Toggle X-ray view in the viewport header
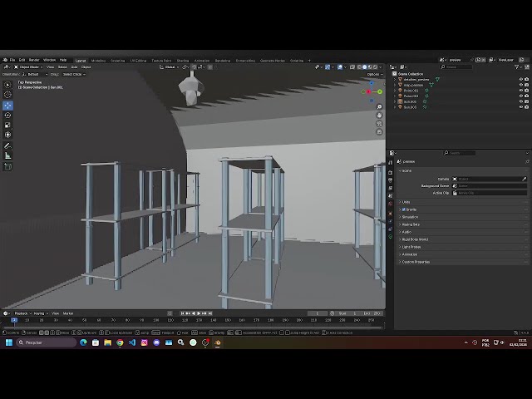Image resolution: width=532 pixels, height=399 pixels. 352,67
